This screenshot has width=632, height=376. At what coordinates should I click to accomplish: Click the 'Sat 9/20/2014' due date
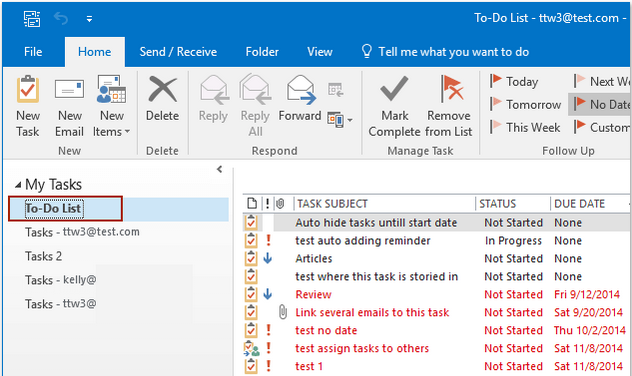click(588, 312)
